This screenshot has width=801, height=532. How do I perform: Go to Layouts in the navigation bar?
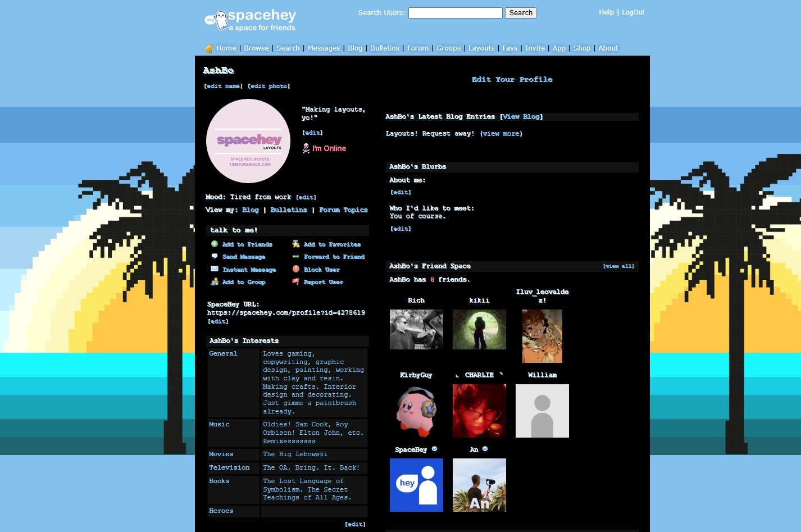tap(481, 48)
